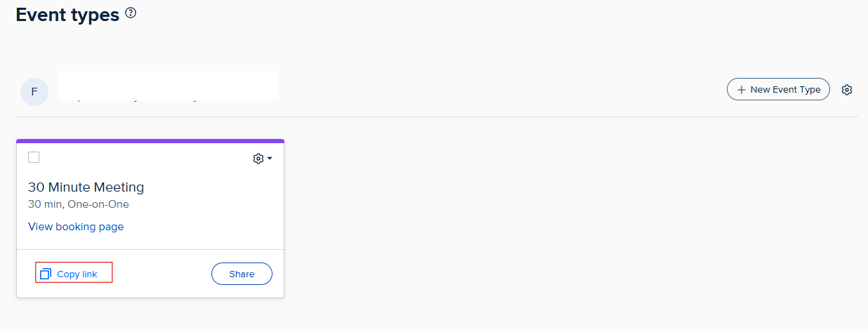Click the gear icon on the meeting card

(258, 159)
